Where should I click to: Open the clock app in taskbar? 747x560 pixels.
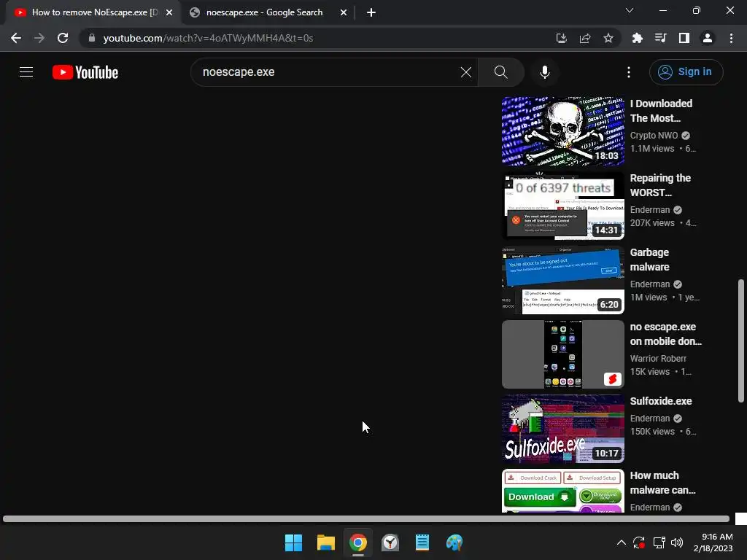click(x=390, y=542)
